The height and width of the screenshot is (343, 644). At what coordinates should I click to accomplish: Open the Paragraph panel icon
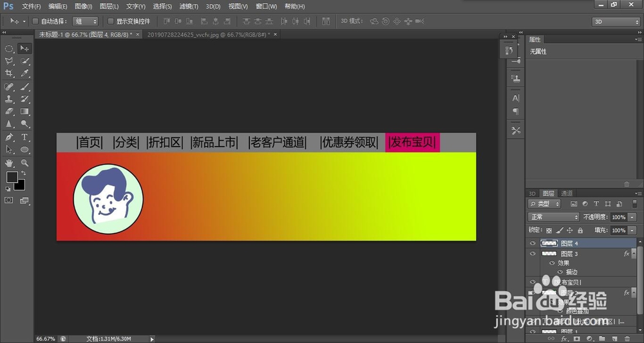tap(516, 111)
